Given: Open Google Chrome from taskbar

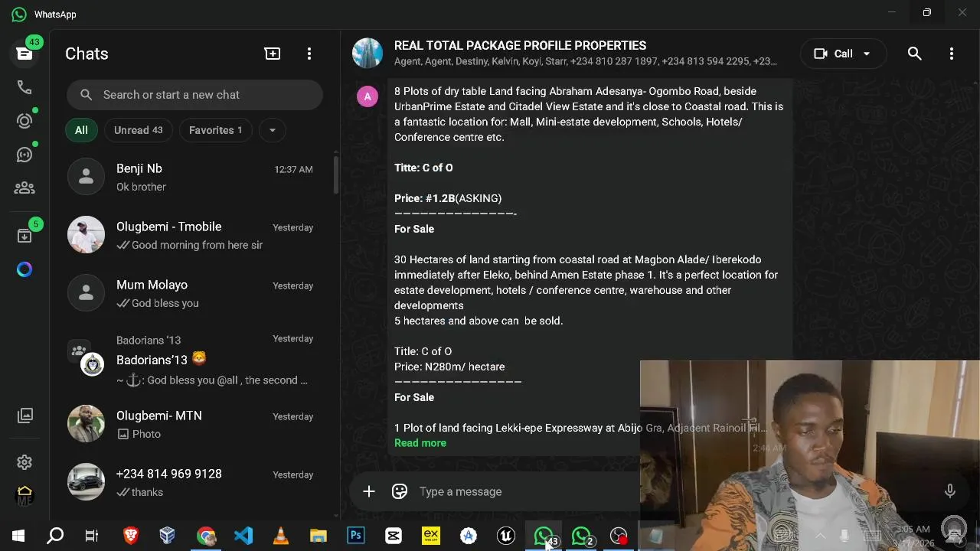Looking at the screenshot, I should (x=206, y=536).
